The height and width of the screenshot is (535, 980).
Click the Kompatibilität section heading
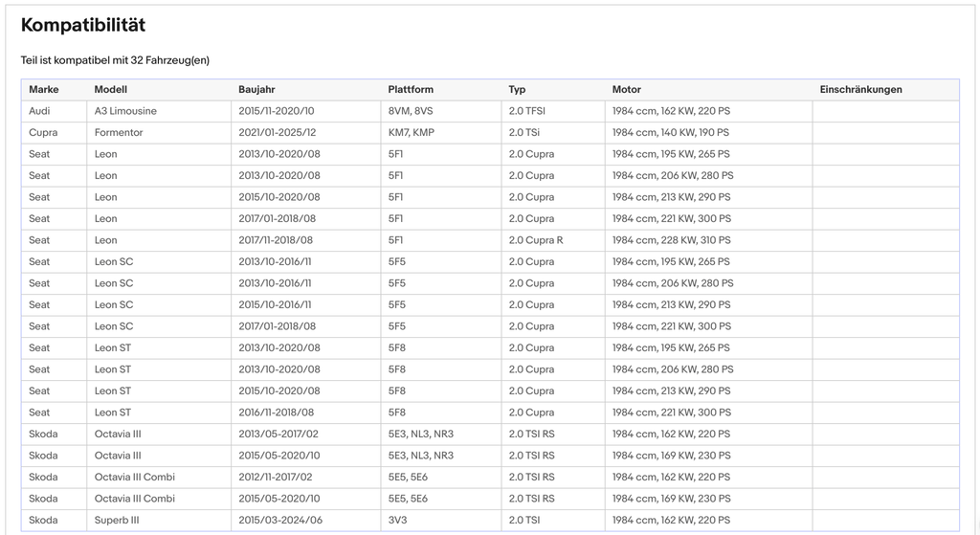[x=83, y=25]
